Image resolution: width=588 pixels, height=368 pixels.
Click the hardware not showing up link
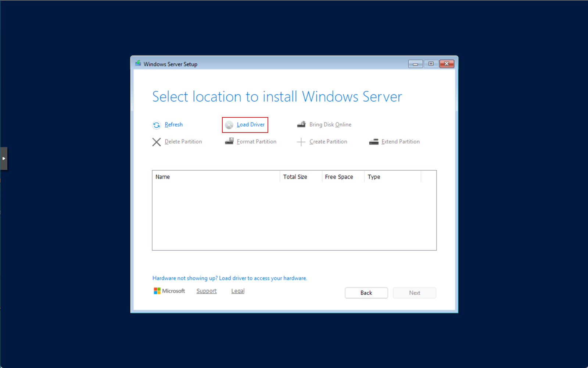coord(230,278)
